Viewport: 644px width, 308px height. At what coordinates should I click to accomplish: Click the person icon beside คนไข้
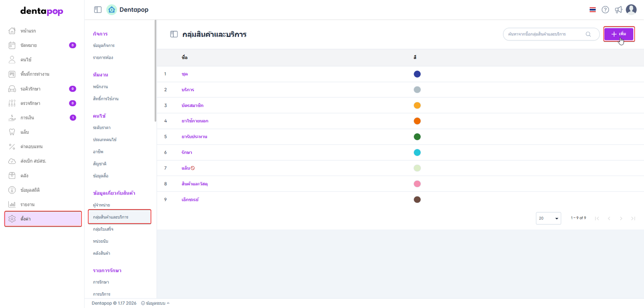click(x=12, y=60)
